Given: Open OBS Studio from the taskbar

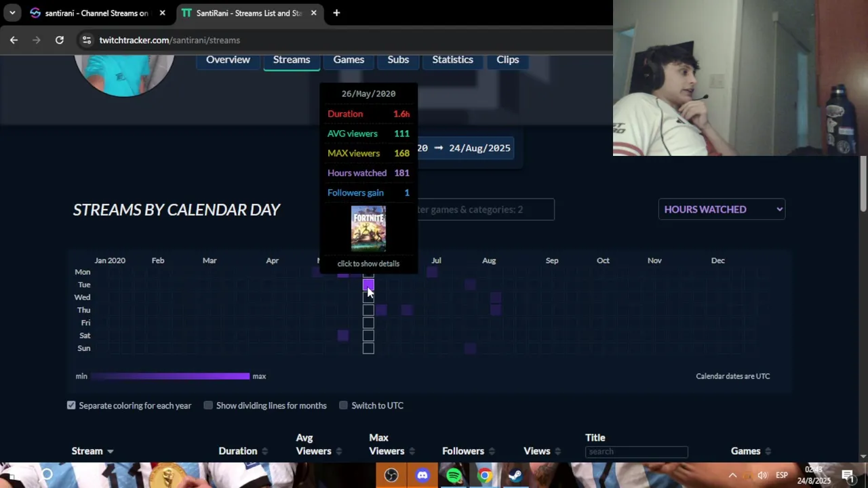Looking at the screenshot, I should coord(391,475).
